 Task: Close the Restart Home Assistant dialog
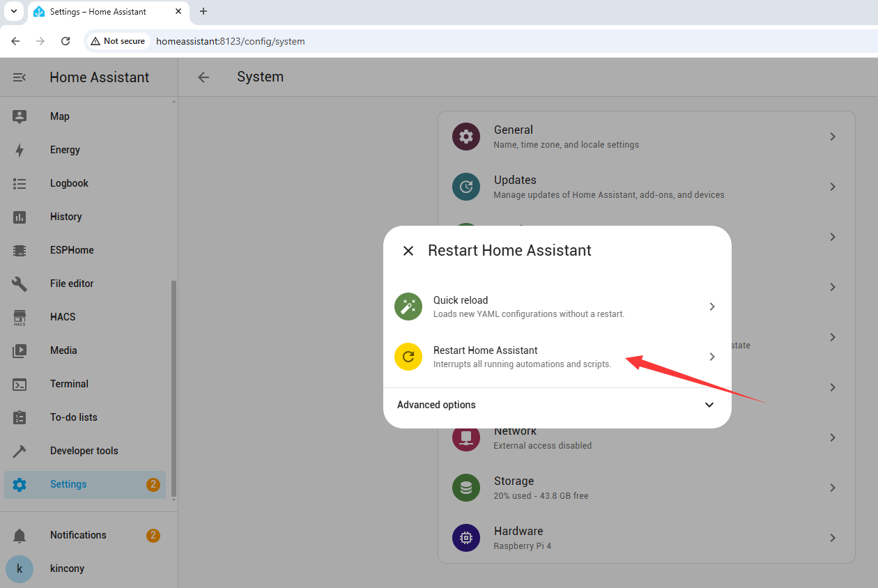pos(408,251)
